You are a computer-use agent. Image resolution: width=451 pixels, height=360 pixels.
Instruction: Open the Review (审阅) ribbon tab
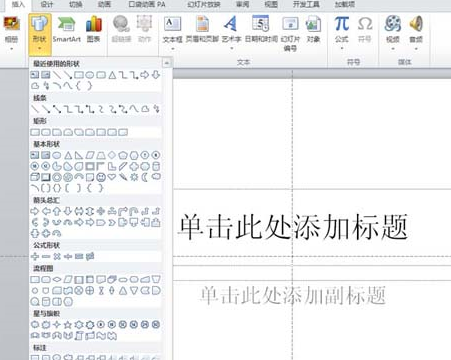click(242, 4)
